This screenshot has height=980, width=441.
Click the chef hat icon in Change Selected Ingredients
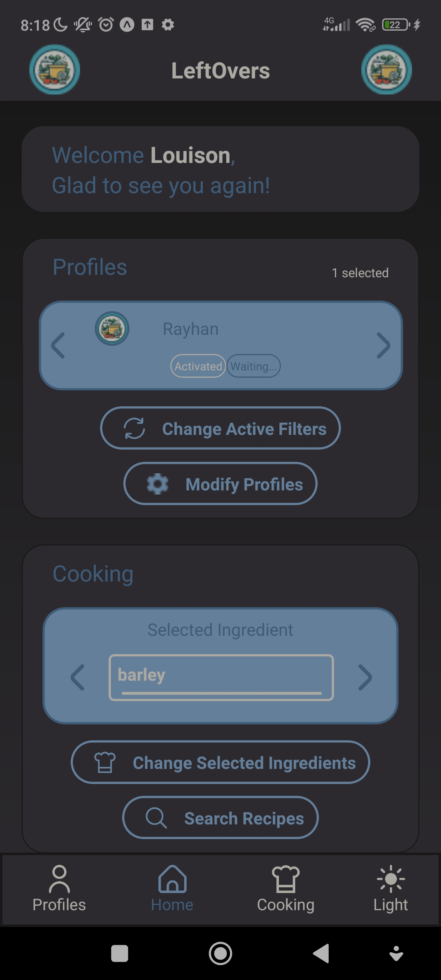[105, 762]
